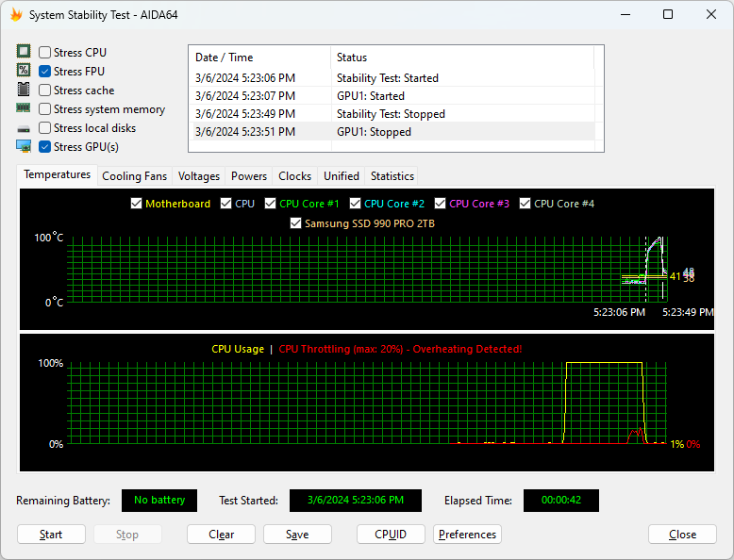Enable the Stress CPU checkbox
Image resolution: width=734 pixels, height=560 pixels.
(45, 53)
